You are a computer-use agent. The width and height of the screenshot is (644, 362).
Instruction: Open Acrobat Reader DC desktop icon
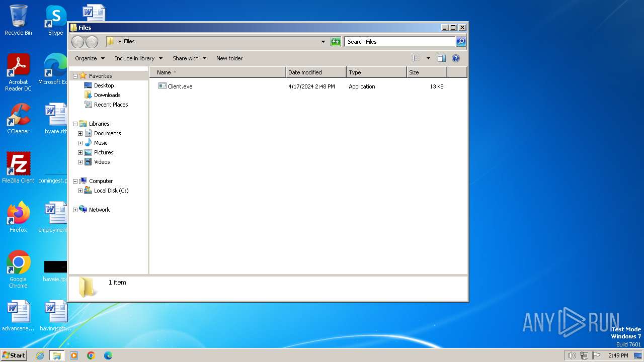pyautogui.click(x=18, y=72)
